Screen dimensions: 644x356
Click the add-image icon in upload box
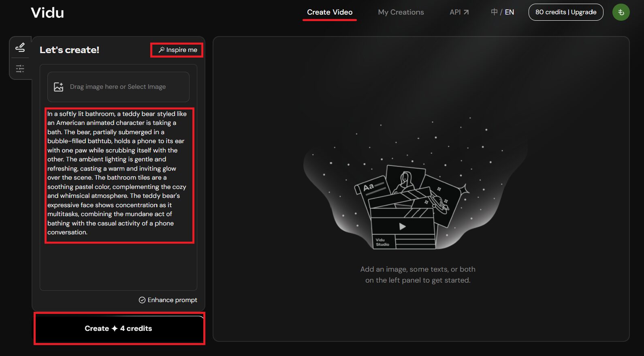(x=59, y=87)
